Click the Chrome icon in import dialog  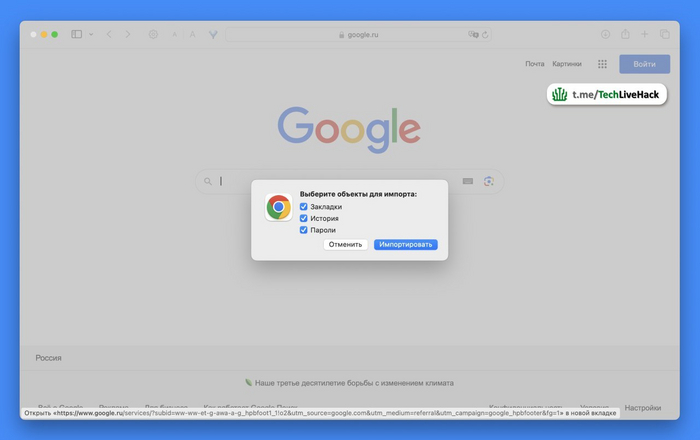pyautogui.click(x=279, y=207)
